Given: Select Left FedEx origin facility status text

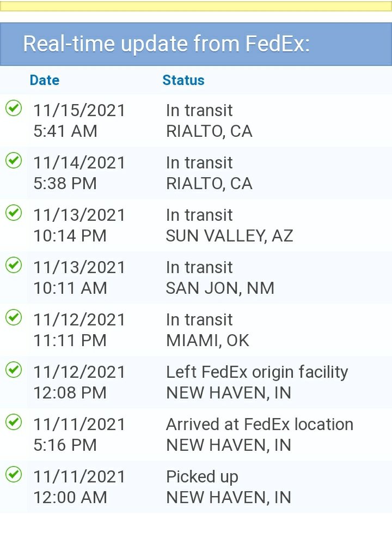Looking at the screenshot, I should pyautogui.click(x=257, y=372).
